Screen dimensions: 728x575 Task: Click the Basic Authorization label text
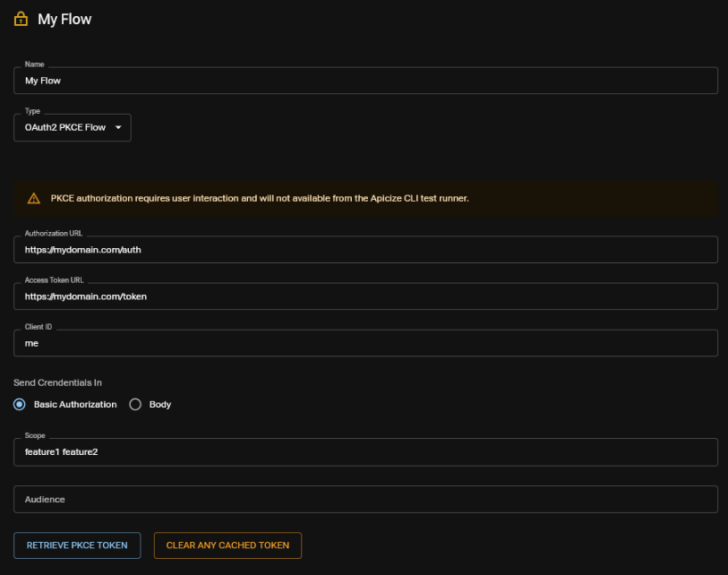pos(75,404)
